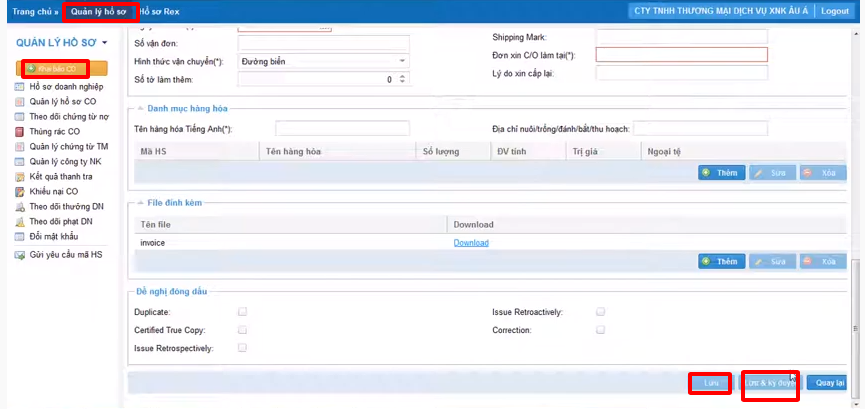Click Sửa in Danh mục hàng hóa
The height and width of the screenshot is (409, 865).
[x=772, y=173]
